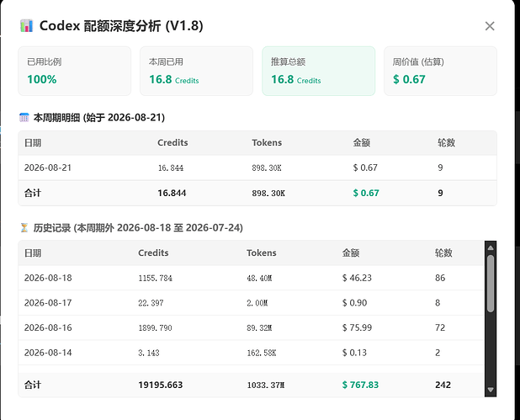Screen dimensions: 520x420
Task: Click the scrollbar up arrow in history table
Action: pos(491,247)
